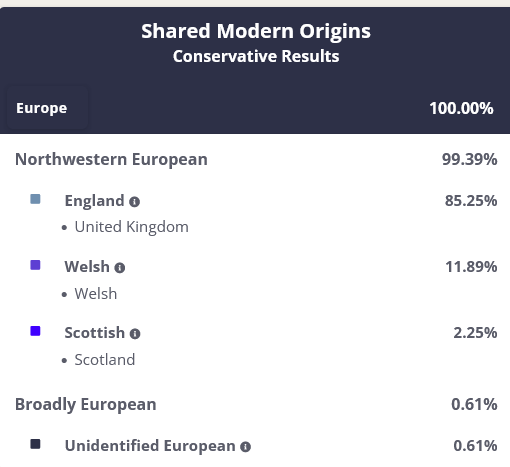Select the Welsh purple color swatch
Image resolution: width=510 pixels, height=467 pixels.
tap(35, 265)
